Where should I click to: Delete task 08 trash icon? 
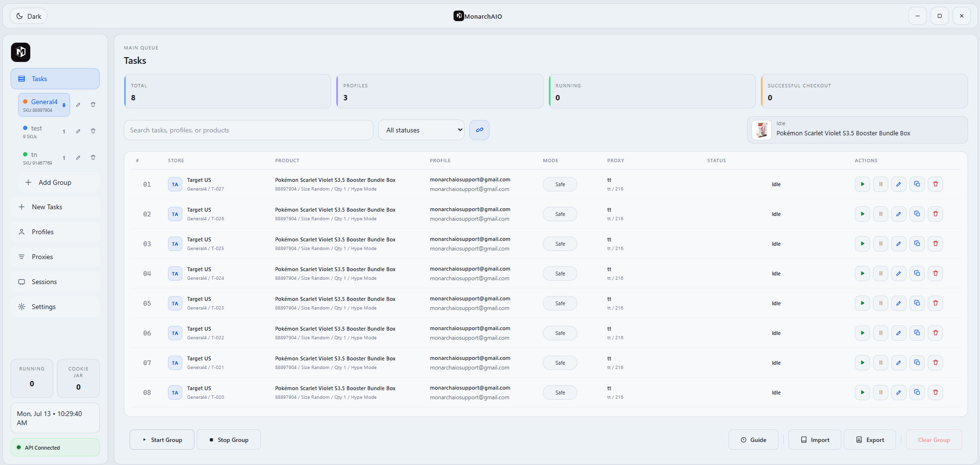coord(935,393)
